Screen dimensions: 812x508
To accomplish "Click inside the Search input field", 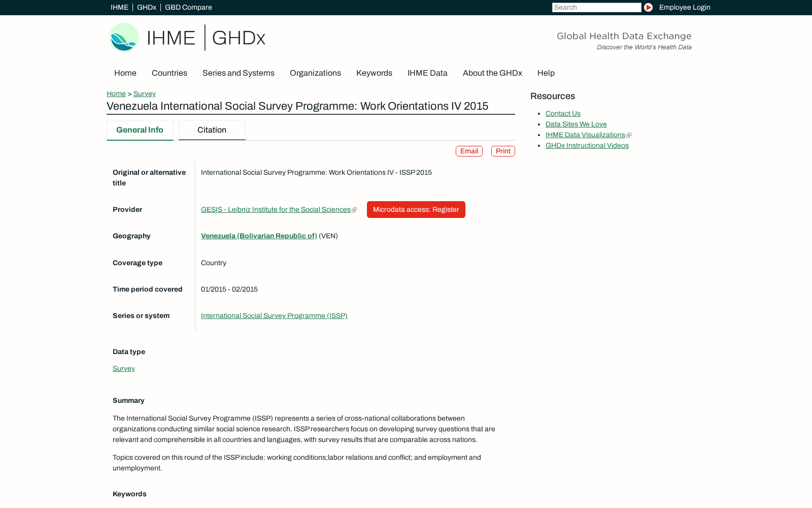I will pyautogui.click(x=596, y=8).
